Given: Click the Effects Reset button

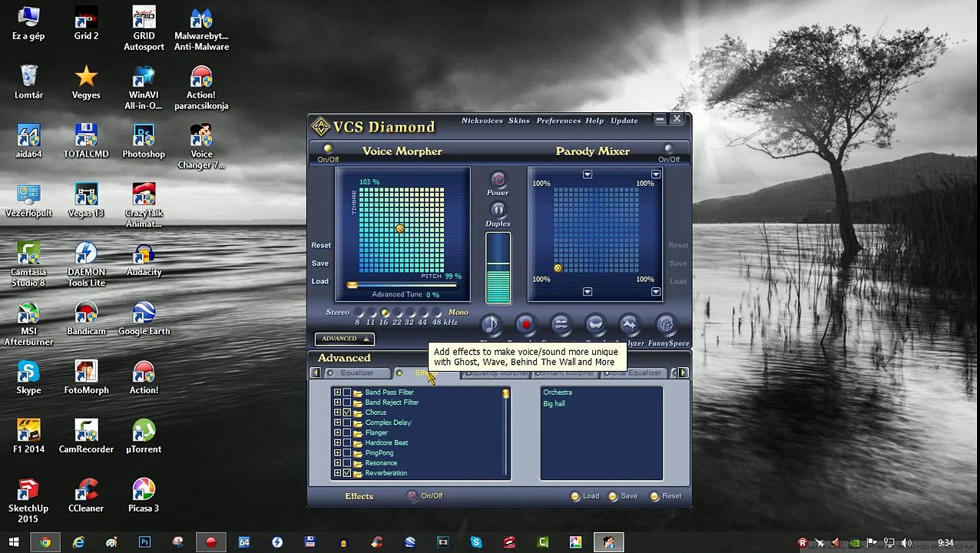Looking at the screenshot, I should [666, 496].
